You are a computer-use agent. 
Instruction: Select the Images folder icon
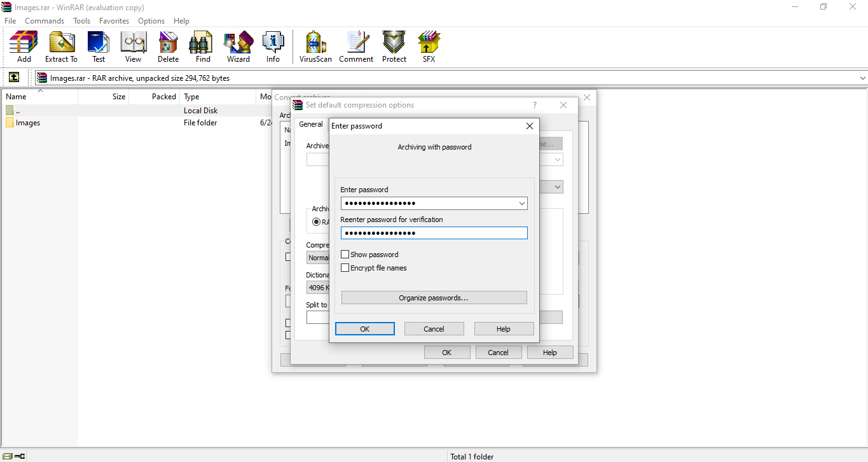click(10, 123)
